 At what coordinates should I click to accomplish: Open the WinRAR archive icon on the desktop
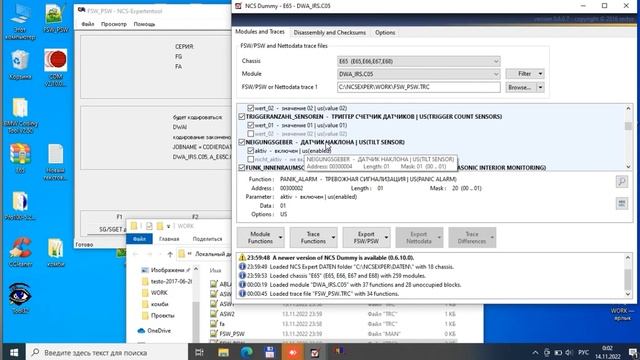click(x=20, y=158)
